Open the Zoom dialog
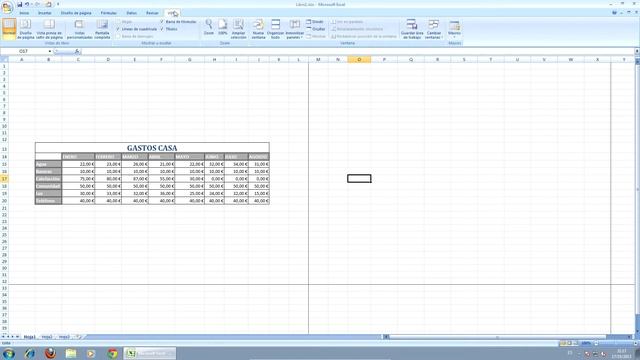Image resolution: width=640 pixels, height=360 pixels. point(209,28)
